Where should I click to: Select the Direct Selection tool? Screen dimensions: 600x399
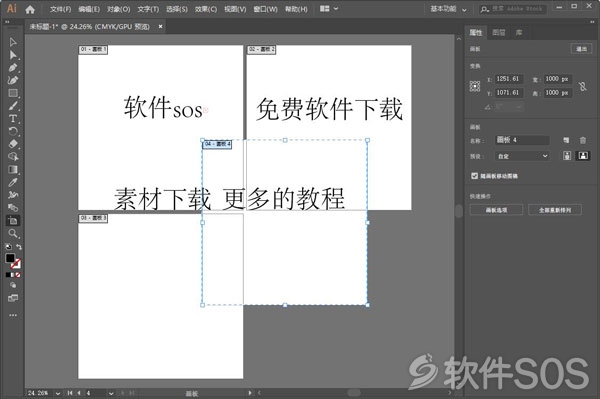tap(13, 55)
